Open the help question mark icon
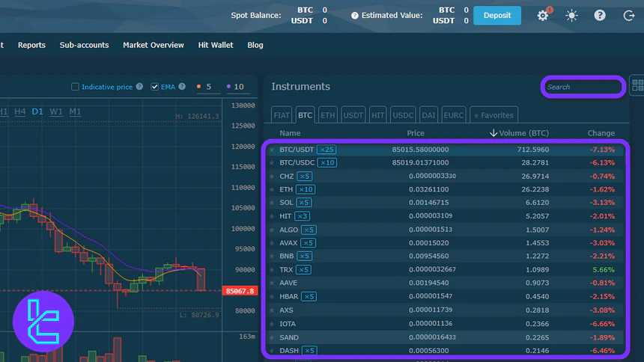The height and width of the screenshot is (362, 644). (600, 16)
